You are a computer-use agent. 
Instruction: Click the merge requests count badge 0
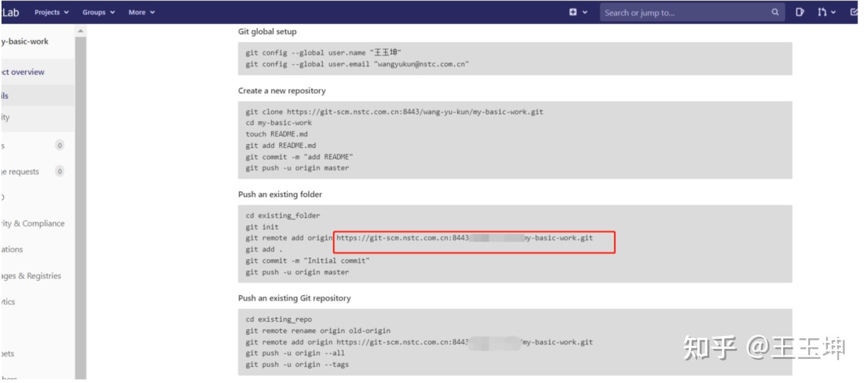(x=60, y=172)
